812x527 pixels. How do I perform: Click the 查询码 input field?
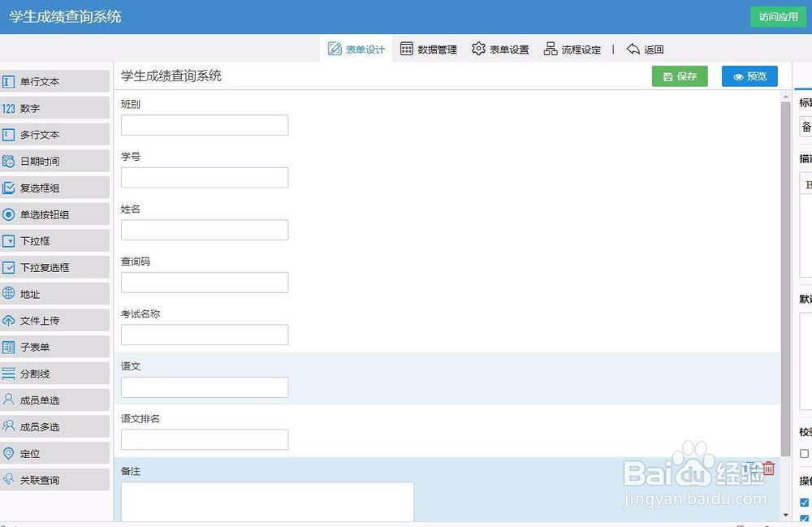(x=205, y=283)
